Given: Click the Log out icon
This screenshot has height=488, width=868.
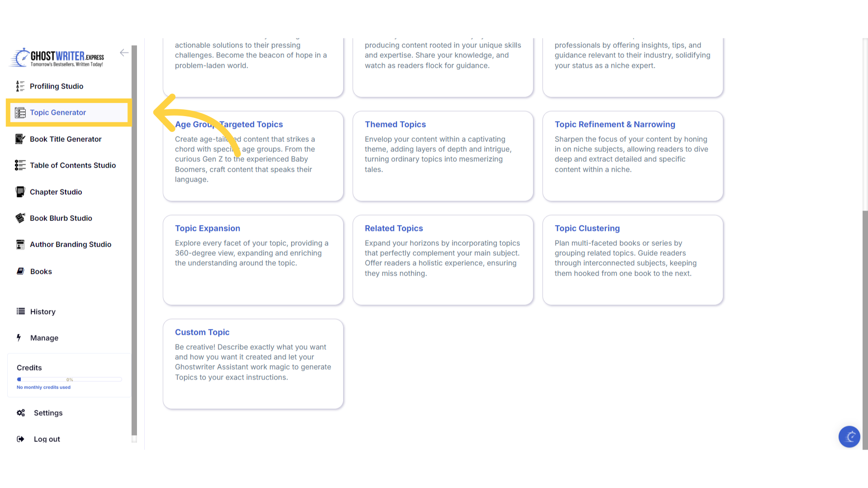Looking at the screenshot, I should click(x=20, y=439).
